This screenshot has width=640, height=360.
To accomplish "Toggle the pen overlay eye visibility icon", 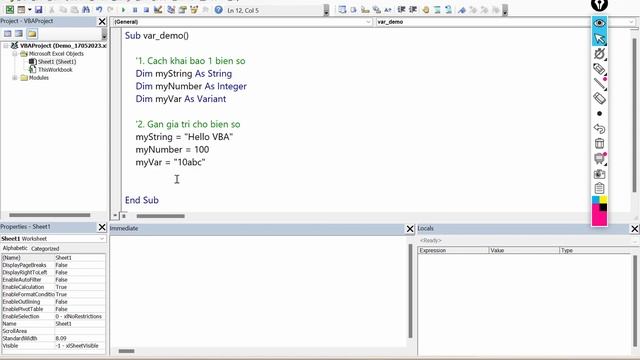I will (x=599, y=23).
